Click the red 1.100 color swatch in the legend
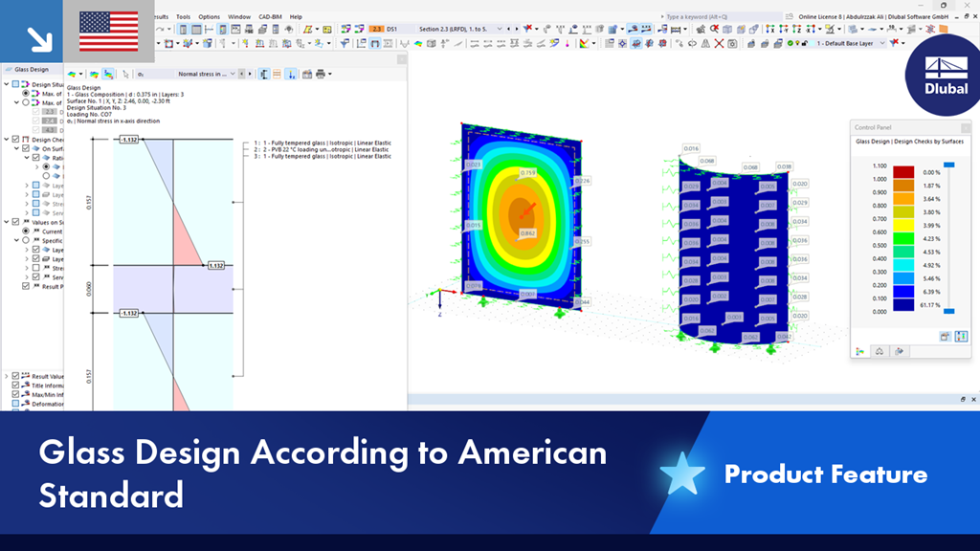The image size is (980, 551). 903,172
